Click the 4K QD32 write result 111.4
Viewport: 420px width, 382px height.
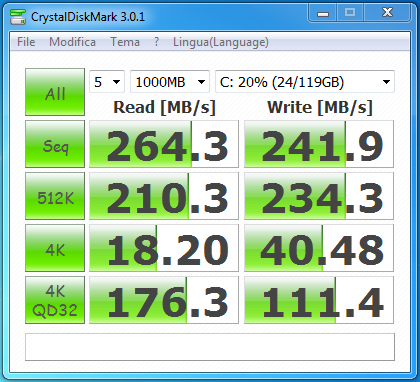coord(319,300)
